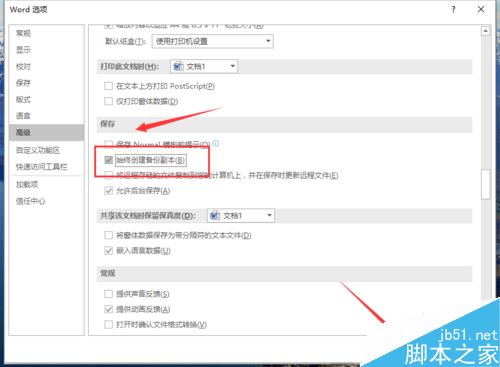The width and height of the screenshot is (500, 367).
Task: Enable 将窗体数据保存为带分隔符的文本文件 checkbox
Action: coord(108,235)
